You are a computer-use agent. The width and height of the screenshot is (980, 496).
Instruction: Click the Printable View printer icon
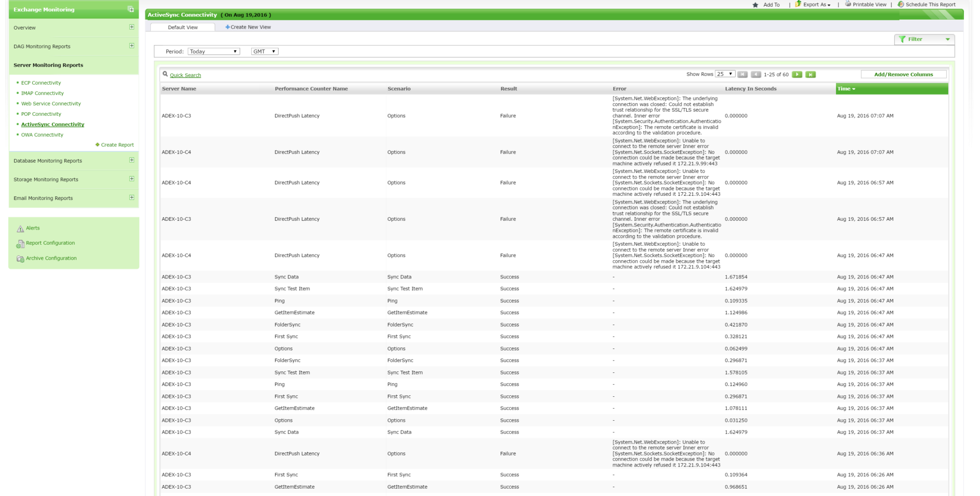(847, 4)
